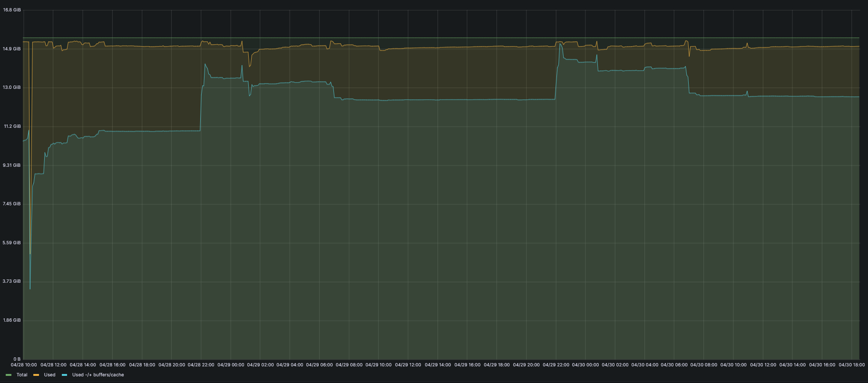
Task: Click the blue buffers/cache legend color swatch
Action: point(64,375)
